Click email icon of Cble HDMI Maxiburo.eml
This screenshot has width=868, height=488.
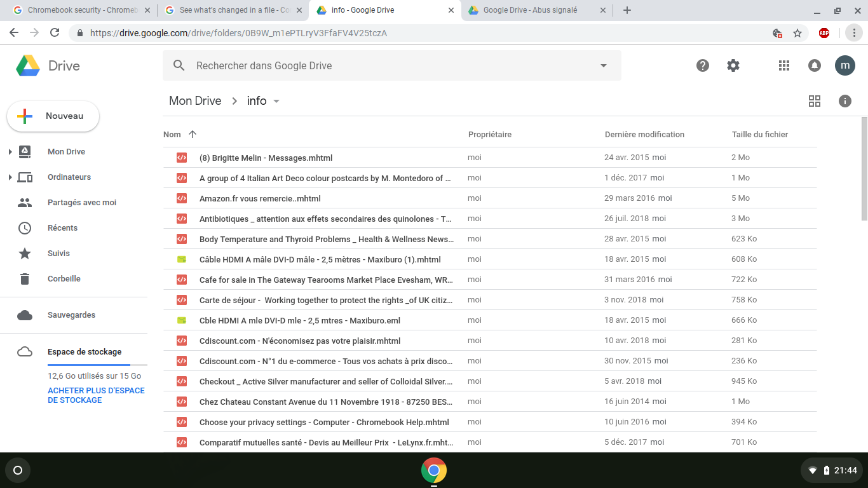(x=182, y=320)
